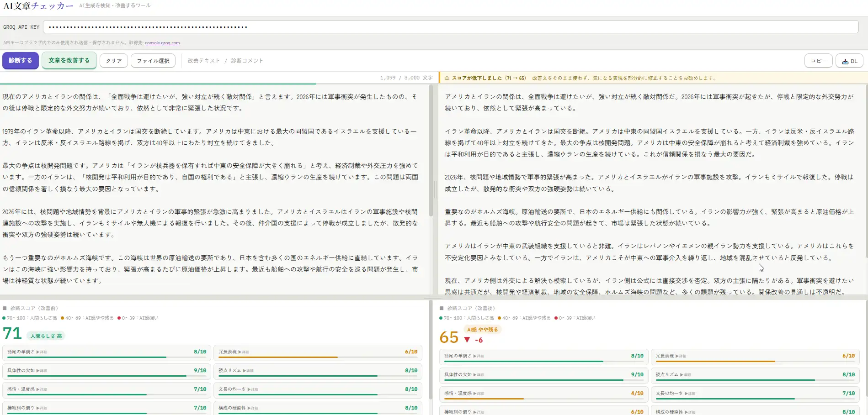Open the console.groq.com link
This screenshot has height=415, width=868.
click(162, 43)
